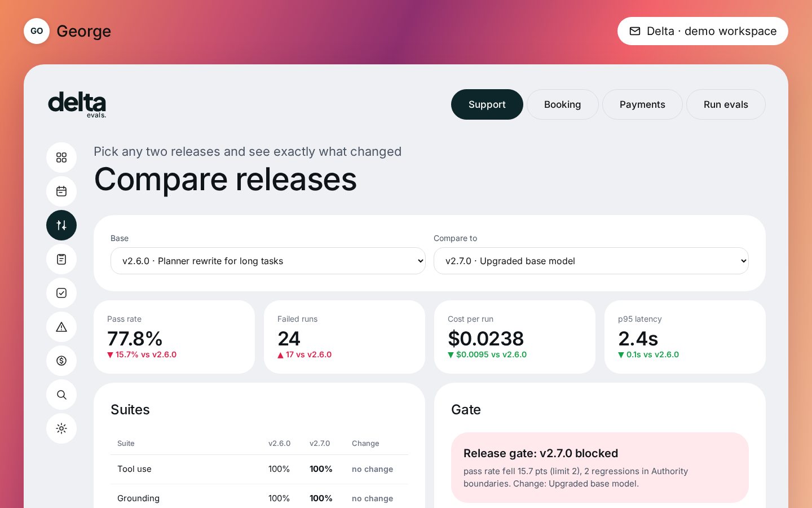Open the dashboard grid icon in sidebar
Image resolution: width=812 pixels, height=508 pixels.
61,157
